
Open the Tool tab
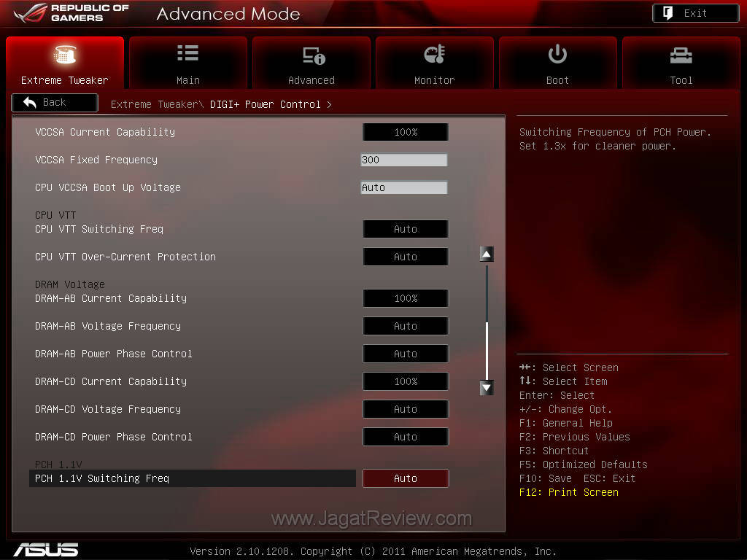coord(681,63)
